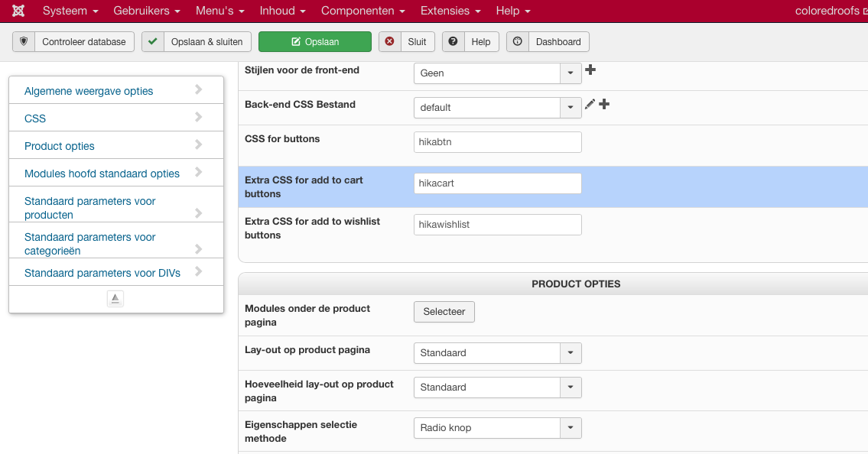Click the plus icon next to Stijlen front-end
This screenshot has height=454, width=868.
(x=590, y=70)
